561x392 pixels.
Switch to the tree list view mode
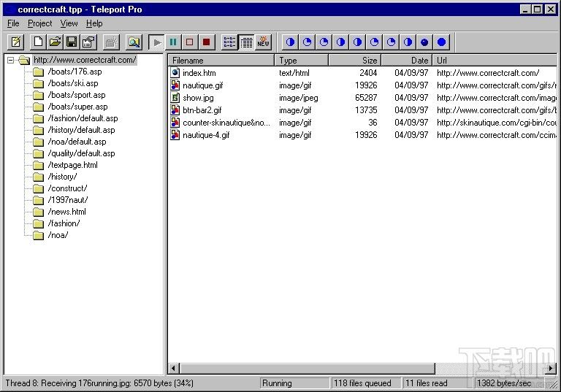pos(229,42)
